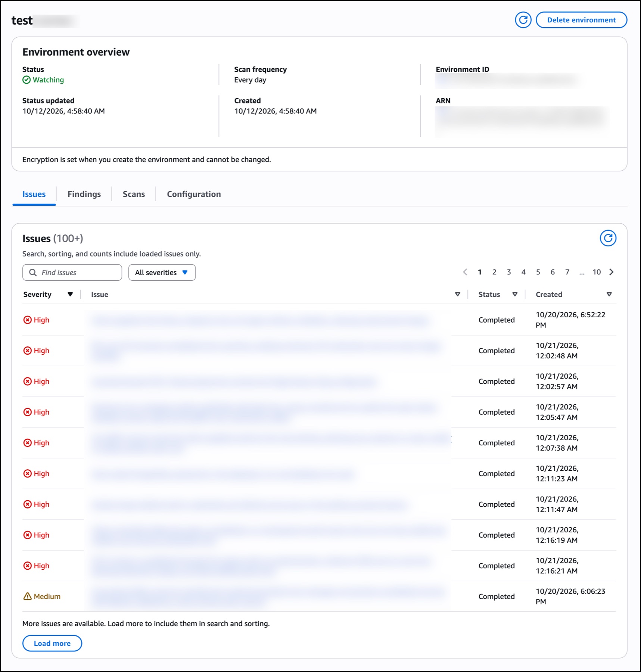641x672 pixels.
Task: Jump to page 10 of issues
Action: pos(597,272)
